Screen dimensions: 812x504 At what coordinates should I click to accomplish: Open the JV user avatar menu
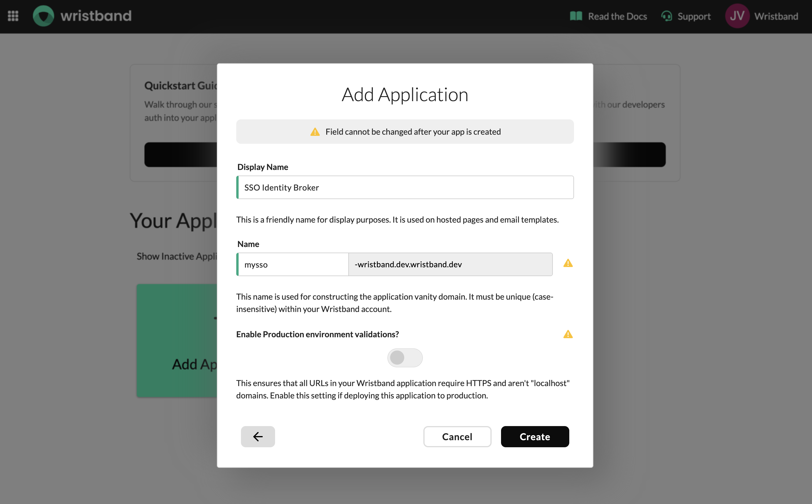(x=737, y=16)
